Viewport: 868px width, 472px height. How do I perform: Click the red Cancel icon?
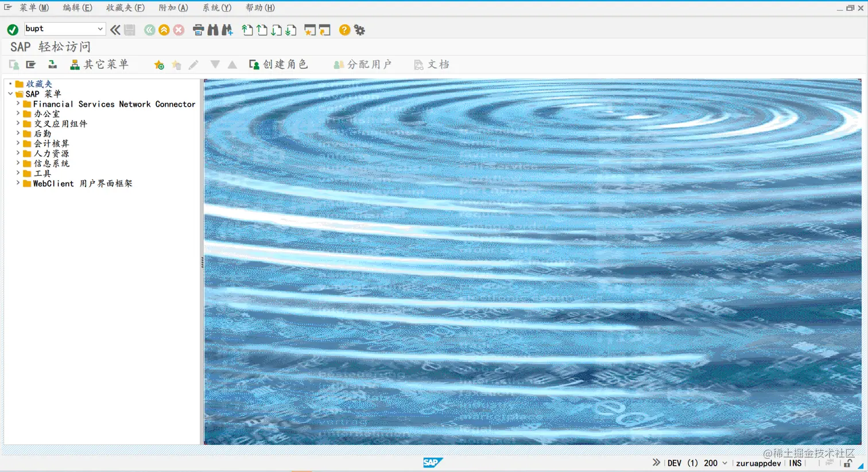tap(179, 30)
